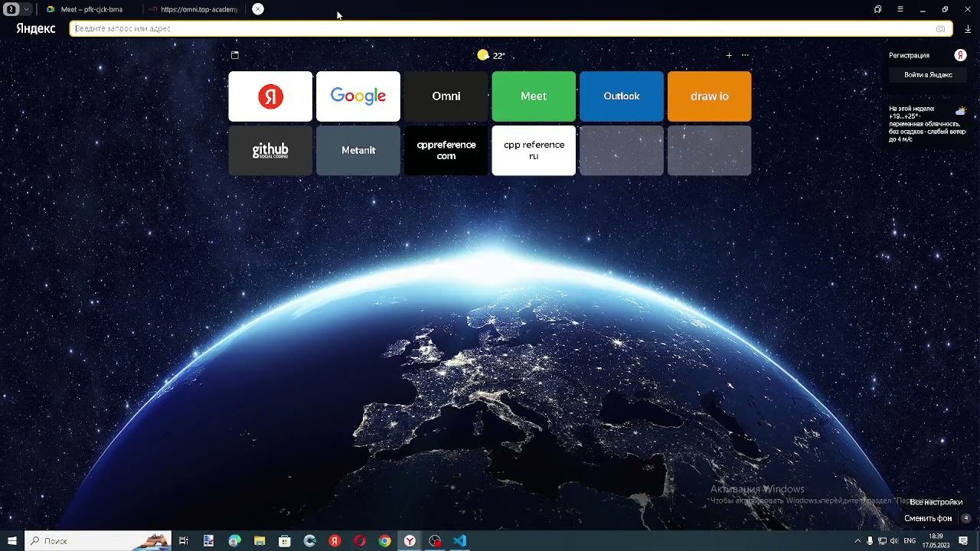Open the cppreference com tile
This screenshot has width=980, height=551.
click(446, 151)
